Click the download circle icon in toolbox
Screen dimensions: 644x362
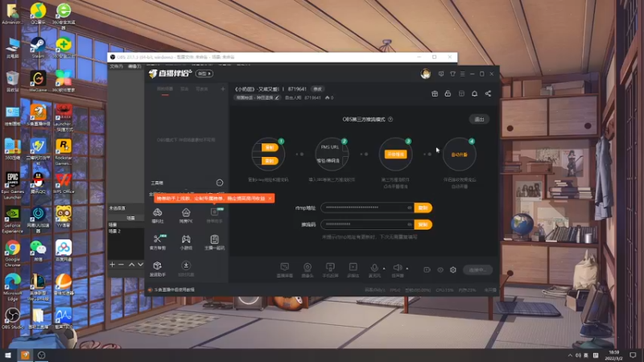pyautogui.click(x=186, y=265)
